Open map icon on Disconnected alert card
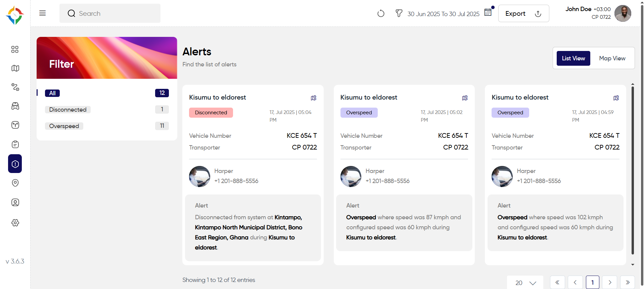 [314, 98]
